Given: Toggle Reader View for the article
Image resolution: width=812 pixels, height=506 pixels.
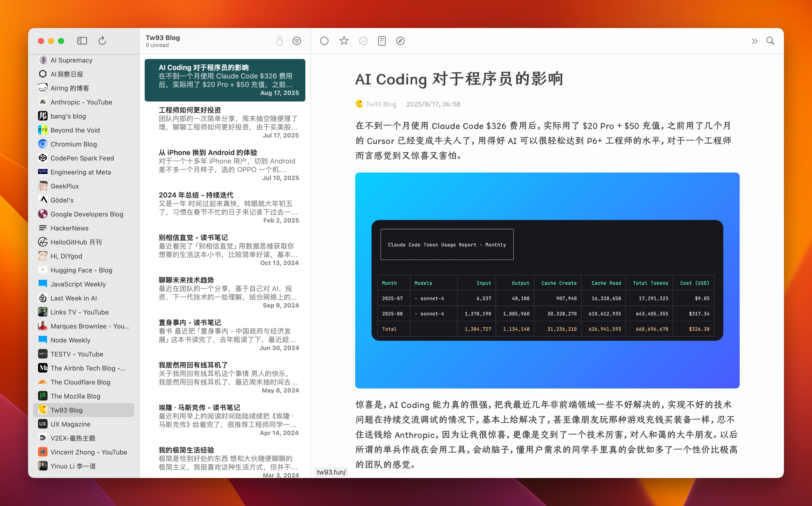Looking at the screenshot, I should tap(381, 40).
